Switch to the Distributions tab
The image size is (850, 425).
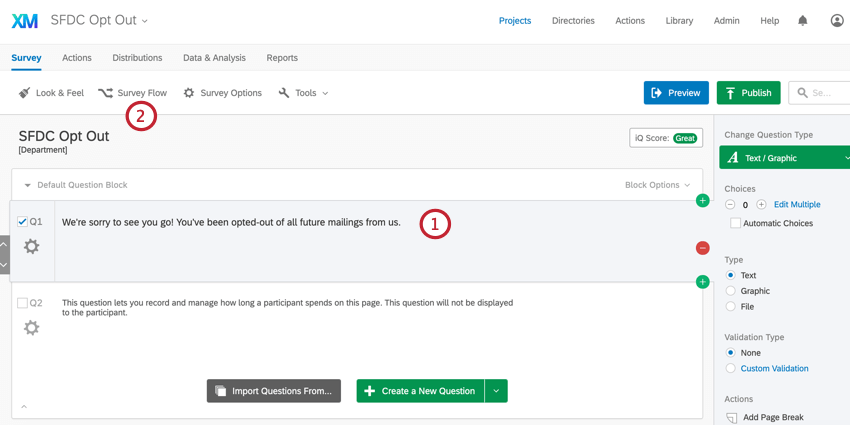point(137,58)
